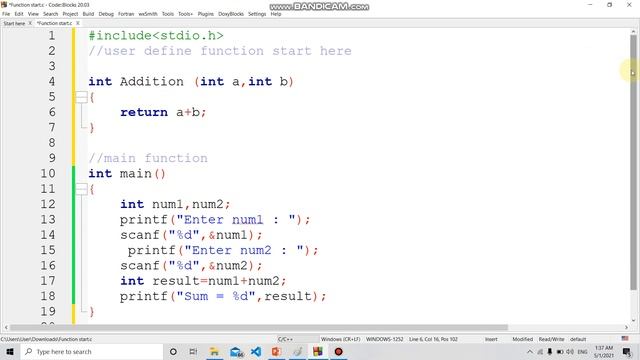Screen dimensions: 640x360
Task: Open the Search menu
Action: [x=51, y=14]
